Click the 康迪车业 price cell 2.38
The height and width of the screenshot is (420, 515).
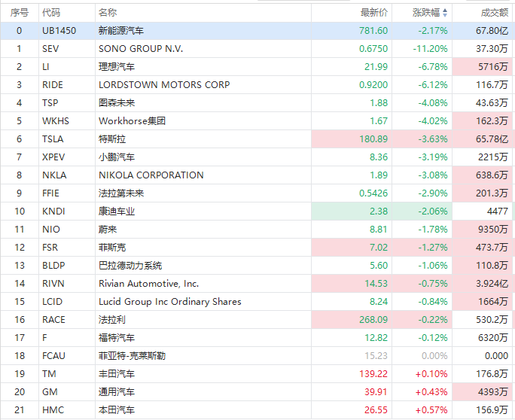(x=379, y=212)
